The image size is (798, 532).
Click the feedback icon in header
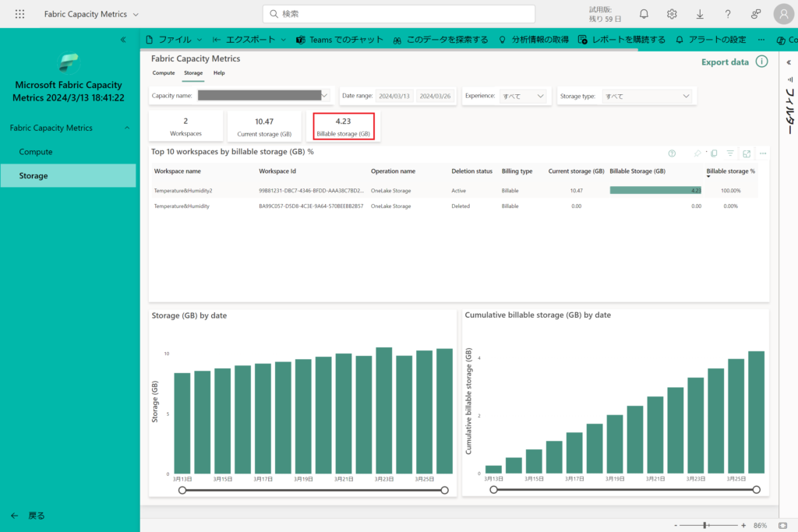coord(755,14)
